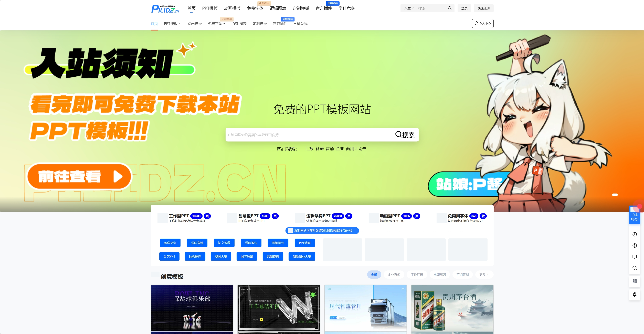This screenshot has width=644, height=334.
Task: Click the 马上签到 check-in button
Action: 635,215
